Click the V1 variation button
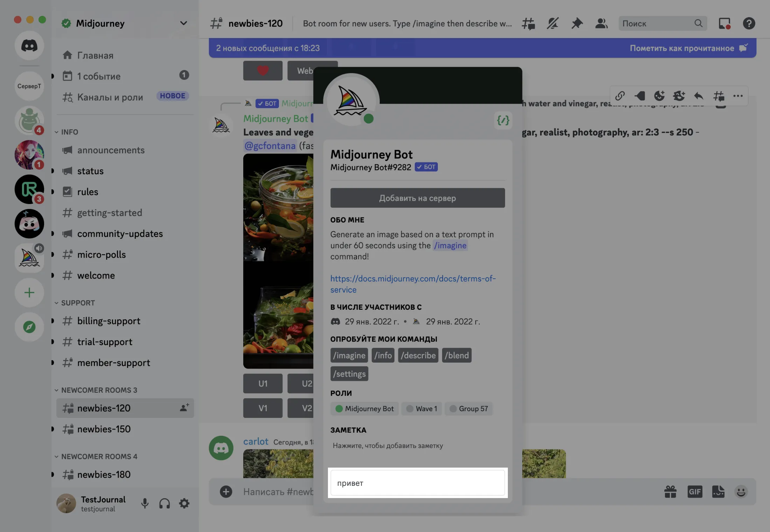The height and width of the screenshot is (532, 770). point(263,408)
